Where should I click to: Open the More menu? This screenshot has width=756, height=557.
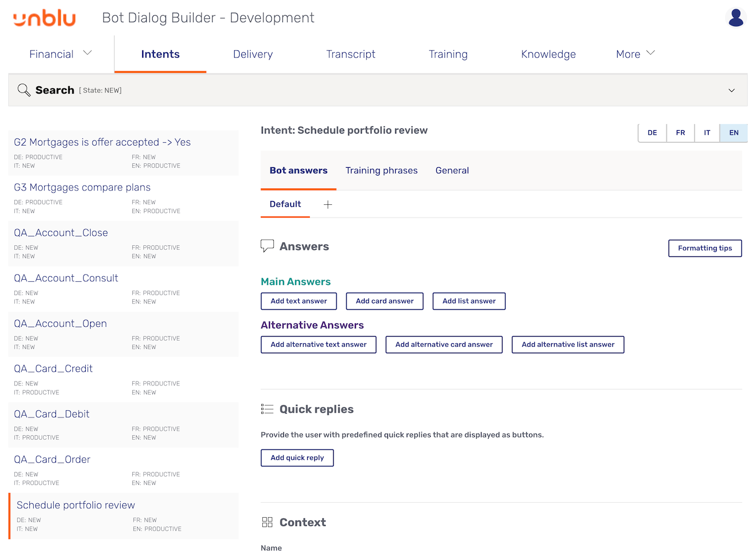click(635, 54)
